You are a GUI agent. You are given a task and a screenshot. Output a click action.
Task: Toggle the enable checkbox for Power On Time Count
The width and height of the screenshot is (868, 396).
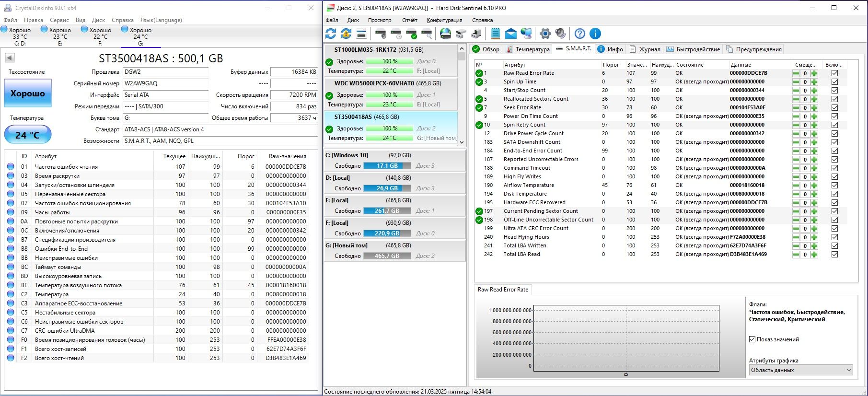click(834, 116)
